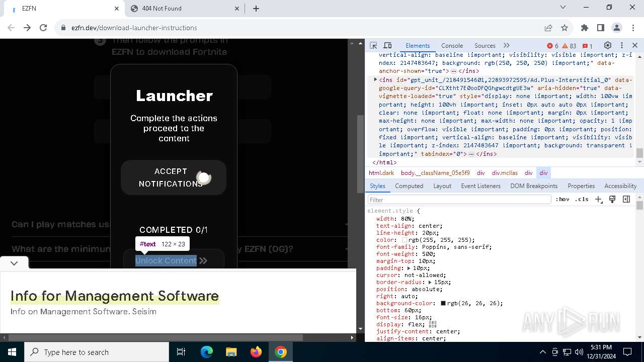Collapse the ad banner chevron
The height and width of the screenshot is (362, 644).
tap(14, 263)
